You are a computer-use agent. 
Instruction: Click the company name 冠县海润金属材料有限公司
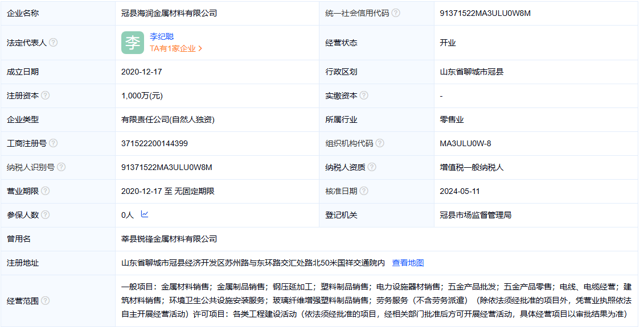point(169,13)
